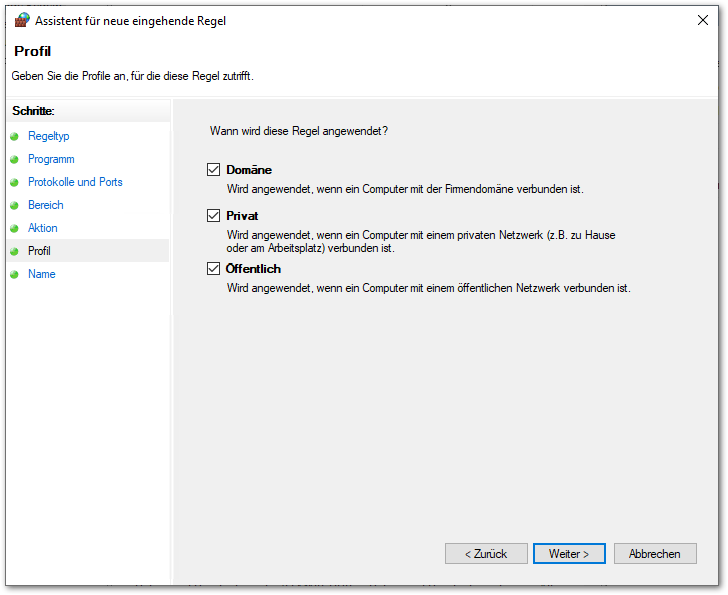Screen dimensions: 728x595
Task: Click the green bullet beside Bereich
Action: pos(15,205)
